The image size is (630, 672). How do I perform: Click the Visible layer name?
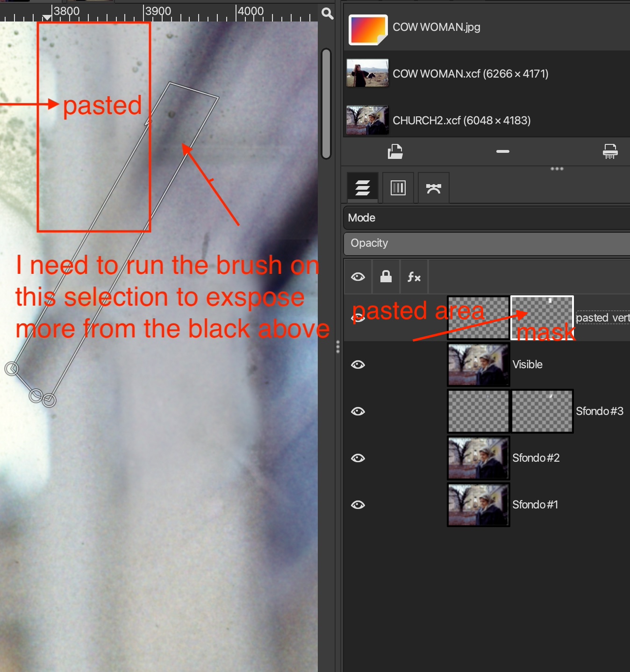(x=527, y=365)
